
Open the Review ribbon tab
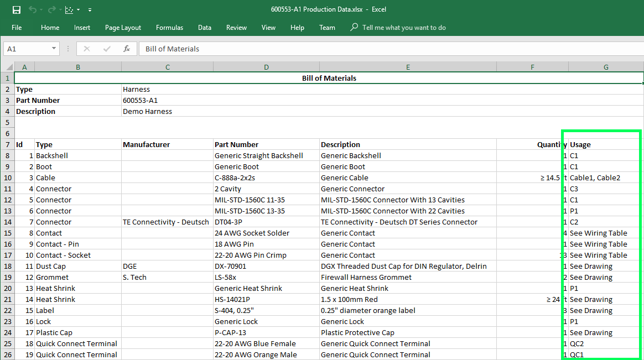[x=237, y=28]
